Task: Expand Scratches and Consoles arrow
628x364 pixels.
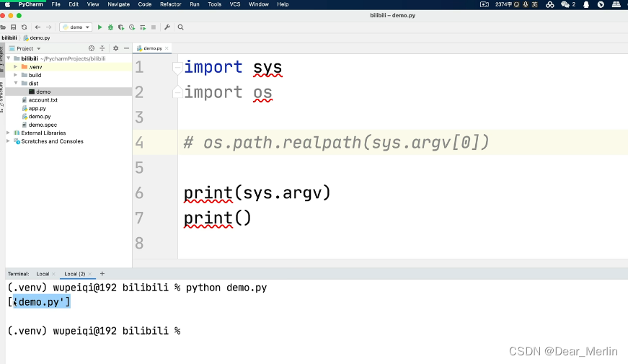Action: coord(8,141)
